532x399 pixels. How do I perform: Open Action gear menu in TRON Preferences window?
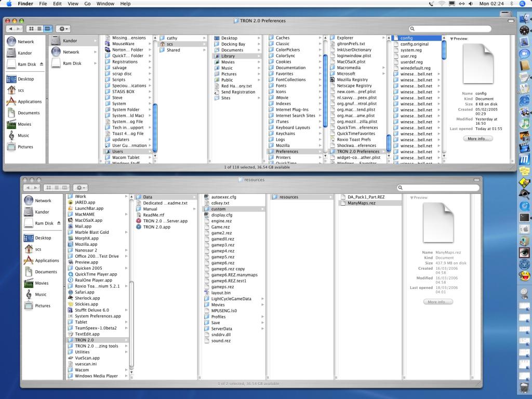pos(63,29)
